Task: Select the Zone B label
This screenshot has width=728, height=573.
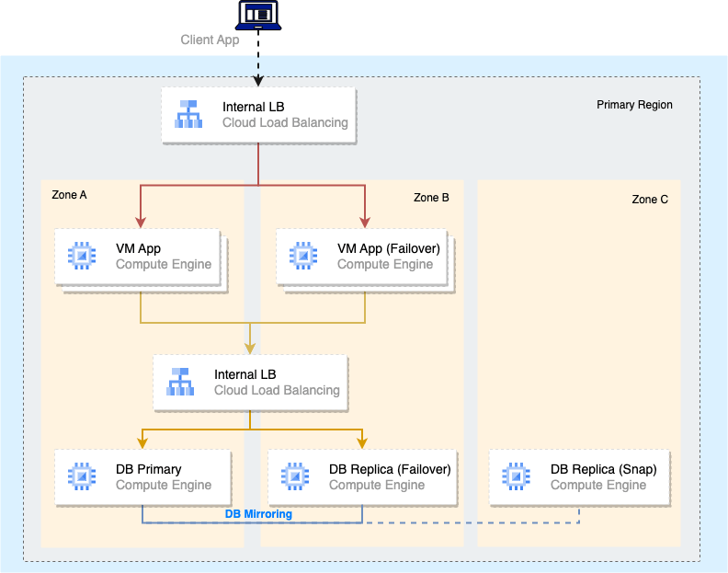Action: pos(431,198)
